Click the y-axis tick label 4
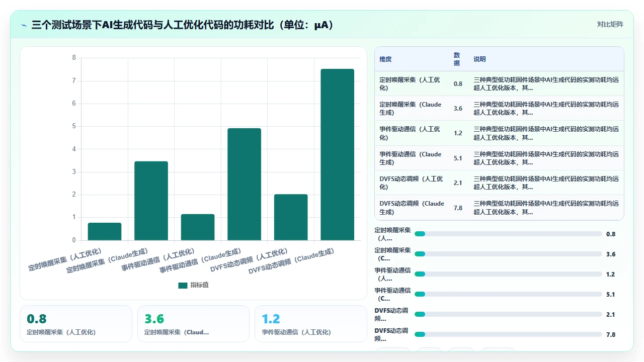 [74, 149]
